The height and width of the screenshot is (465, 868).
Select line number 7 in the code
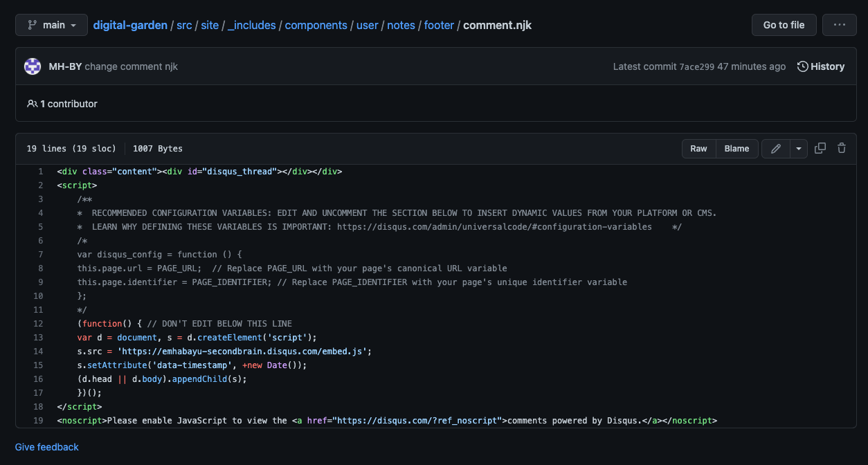click(x=40, y=255)
